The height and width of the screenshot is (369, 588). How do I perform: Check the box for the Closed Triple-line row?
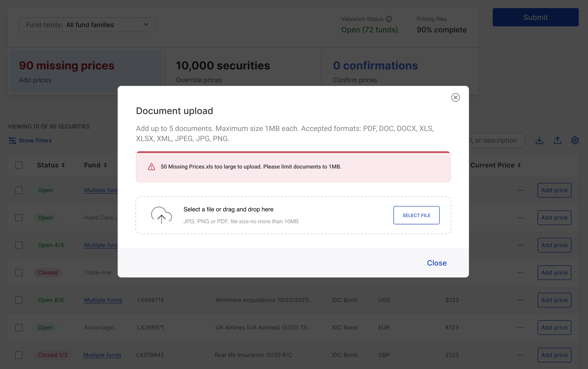(x=19, y=273)
